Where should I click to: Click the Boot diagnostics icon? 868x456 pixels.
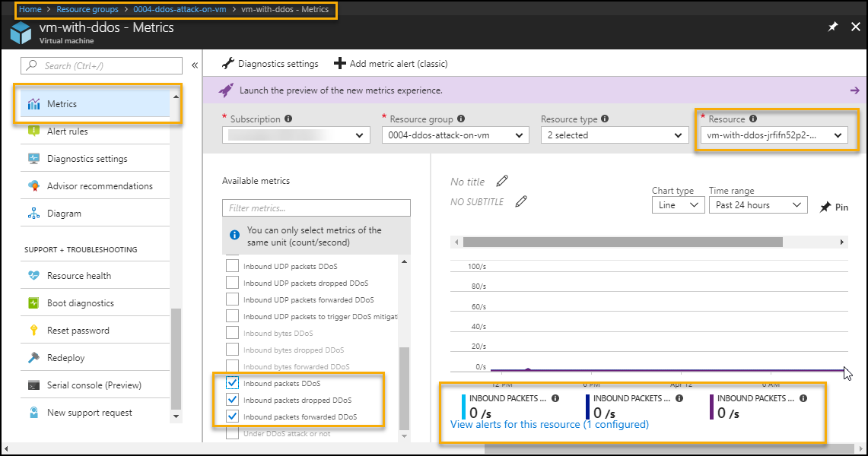point(33,303)
